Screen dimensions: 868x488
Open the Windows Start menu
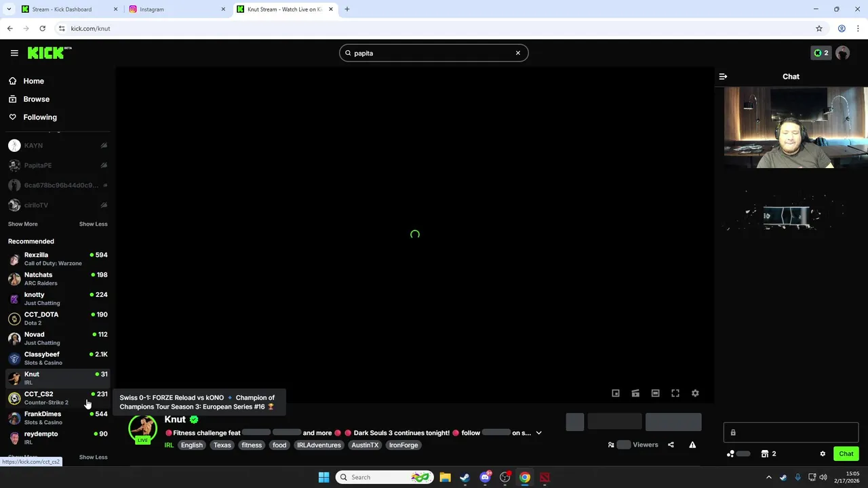click(x=324, y=477)
